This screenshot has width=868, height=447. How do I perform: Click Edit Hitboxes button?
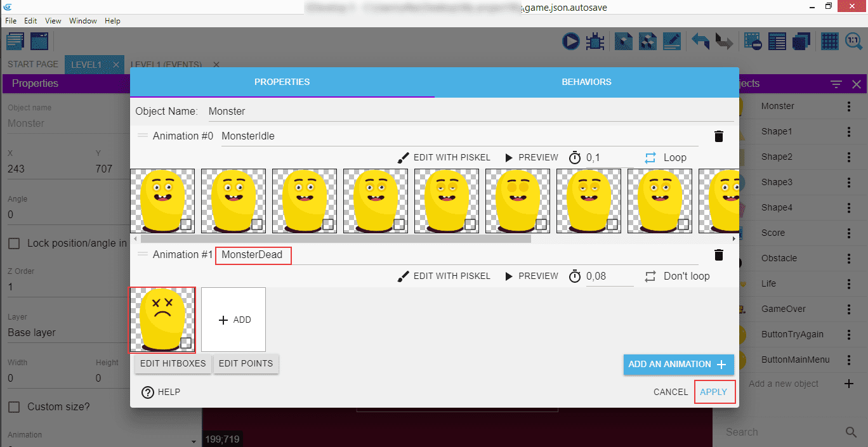pos(173,364)
